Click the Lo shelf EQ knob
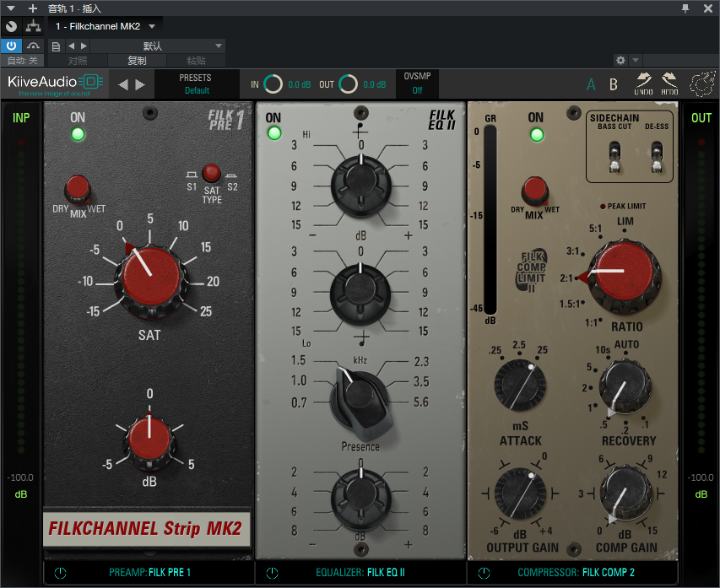720x588 pixels. (x=360, y=294)
